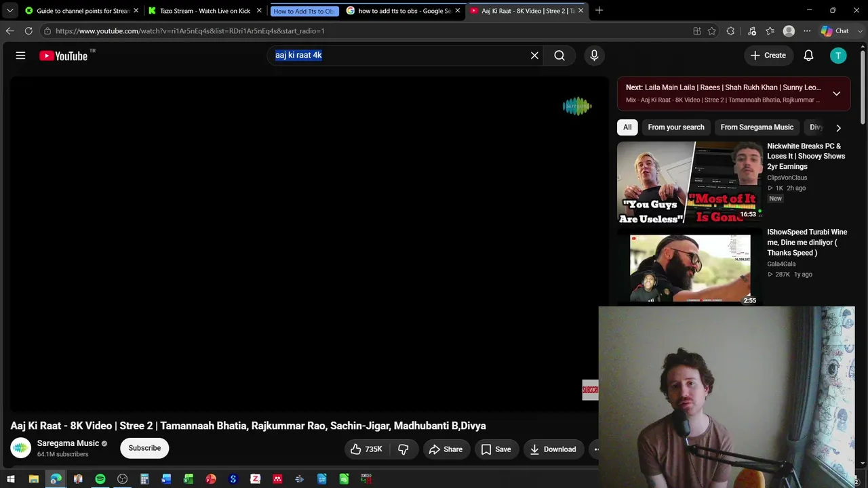
Task: Open PowerPoint from the taskbar
Action: click(211, 479)
